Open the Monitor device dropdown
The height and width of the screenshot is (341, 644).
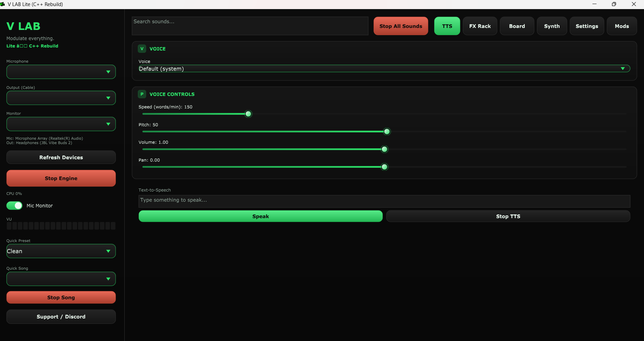pyautogui.click(x=61, y=124)
